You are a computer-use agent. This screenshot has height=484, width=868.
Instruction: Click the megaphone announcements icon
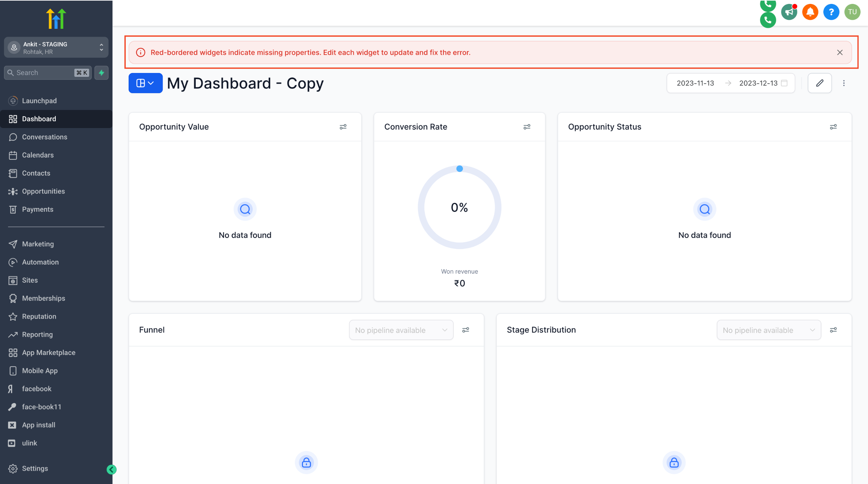click(789, 12)
